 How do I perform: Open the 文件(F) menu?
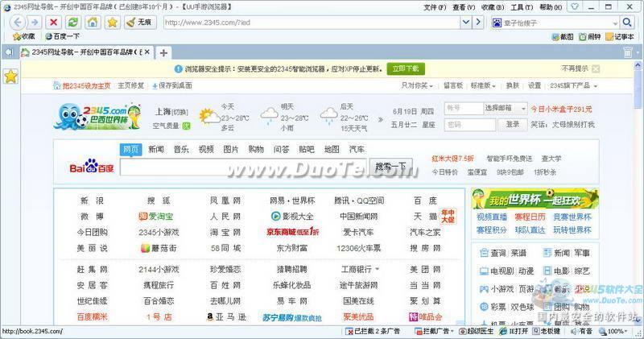(435, 7)
